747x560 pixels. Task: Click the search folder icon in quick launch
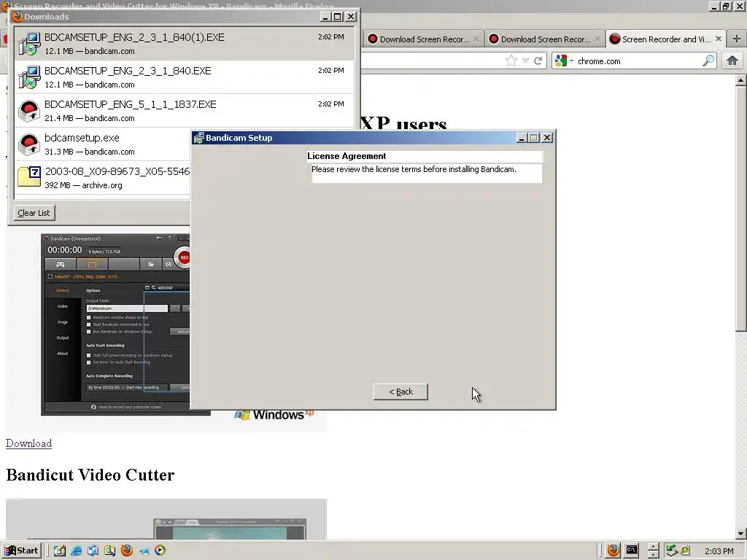pos(109,551)
